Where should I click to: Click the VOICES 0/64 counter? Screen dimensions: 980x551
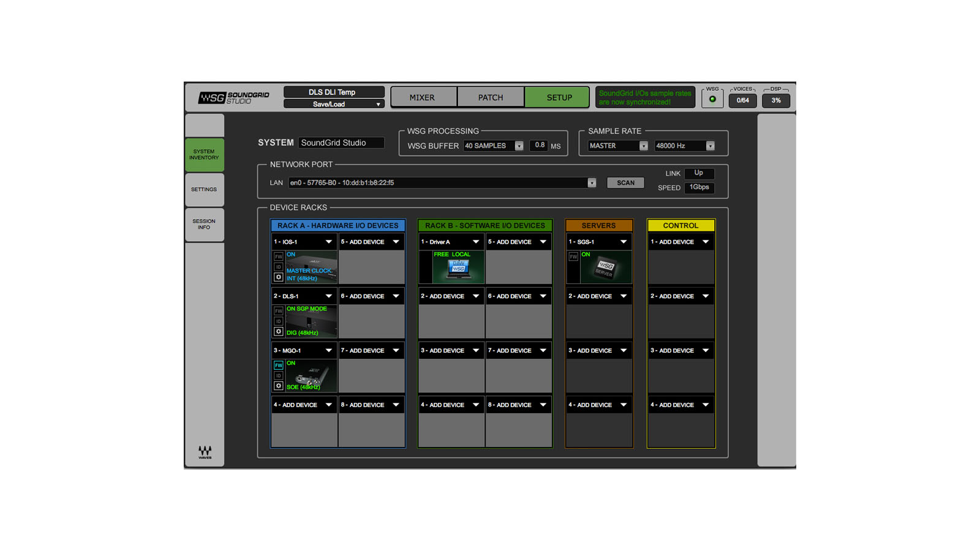coord(742,100)
